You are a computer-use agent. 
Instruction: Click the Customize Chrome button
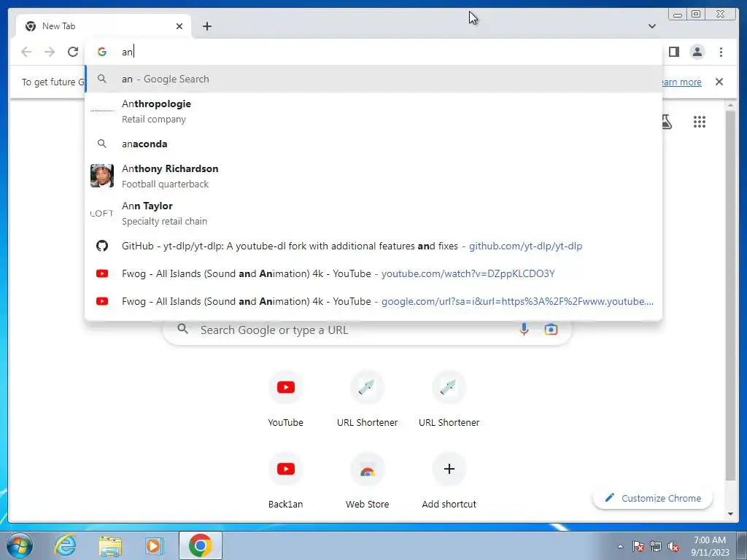[653, 498]
